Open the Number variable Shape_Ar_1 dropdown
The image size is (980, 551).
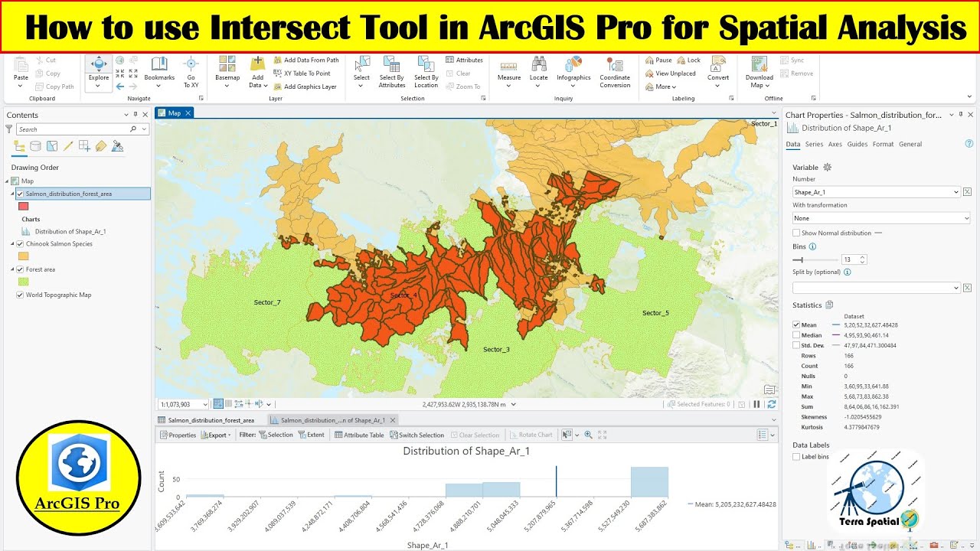pos(876,192)
